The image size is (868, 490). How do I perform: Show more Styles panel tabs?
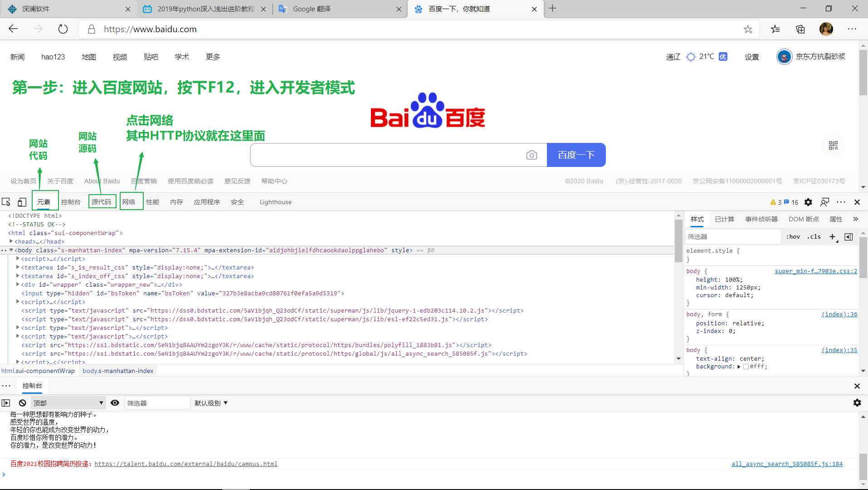(x=856, y=219)
